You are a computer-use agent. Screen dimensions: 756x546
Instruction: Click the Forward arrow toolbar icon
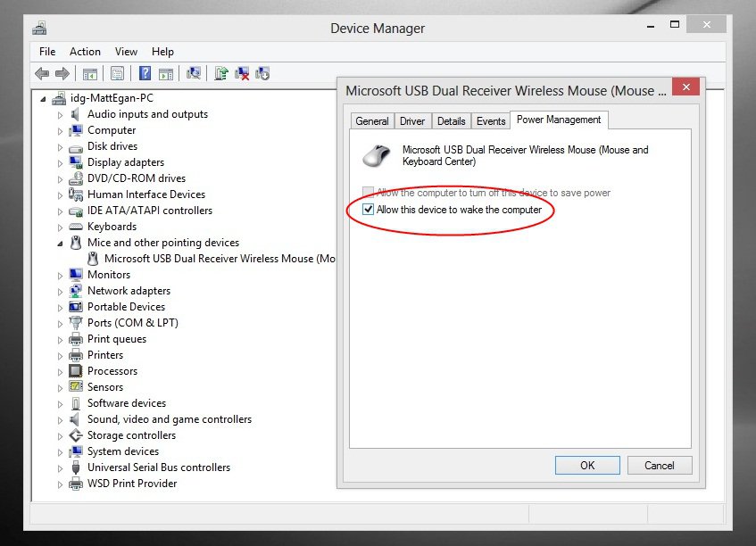pos(62,74)
